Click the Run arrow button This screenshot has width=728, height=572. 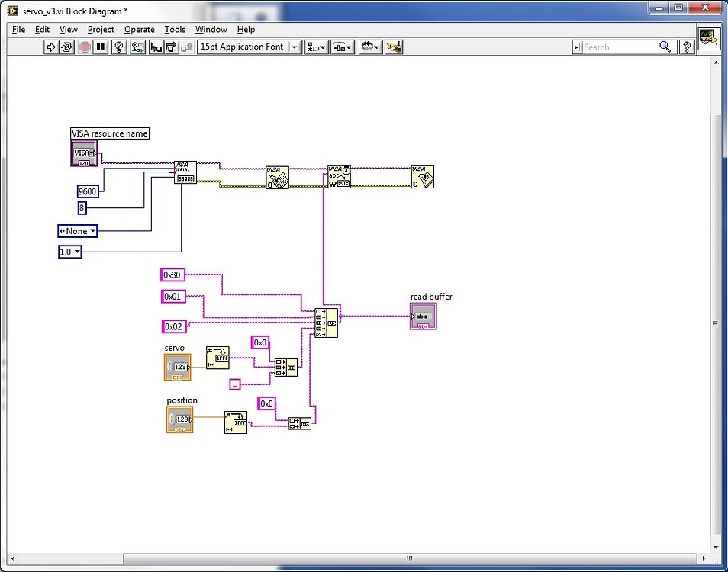(x=51, y=47)
